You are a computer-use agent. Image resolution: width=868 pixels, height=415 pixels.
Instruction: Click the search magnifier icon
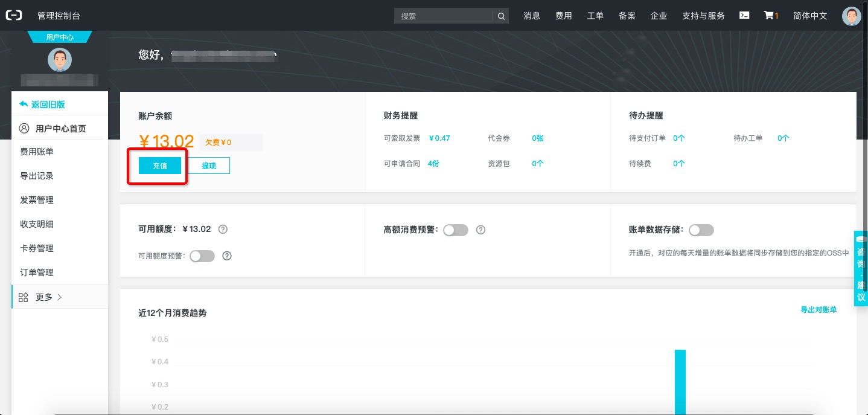(501, 16)
